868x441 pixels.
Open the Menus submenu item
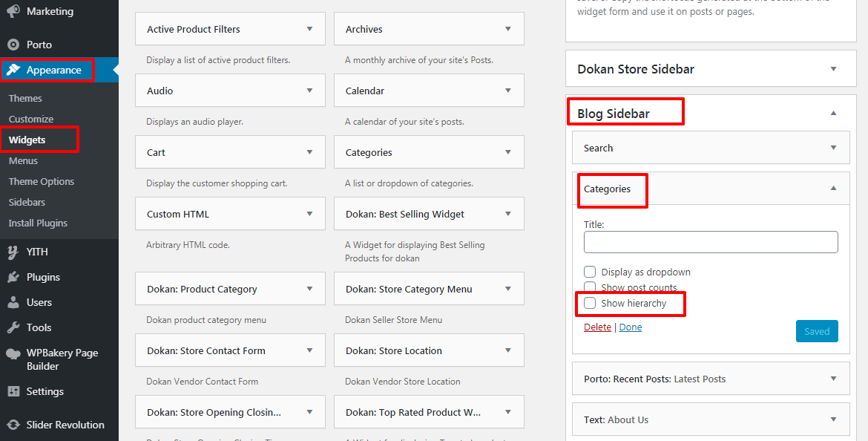click(x=23, y=160)
